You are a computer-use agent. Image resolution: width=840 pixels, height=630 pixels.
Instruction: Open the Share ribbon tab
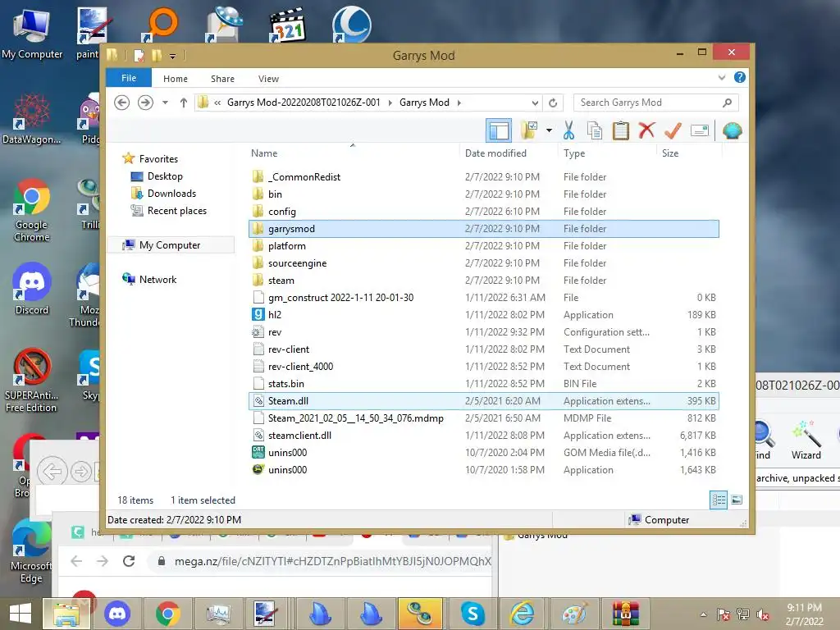tap(222, 79)
